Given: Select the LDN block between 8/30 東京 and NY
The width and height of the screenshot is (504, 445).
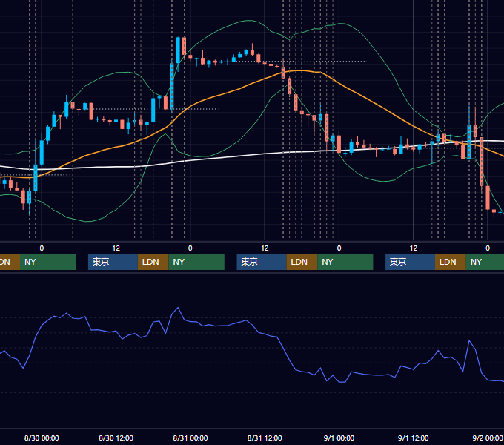Looking at the screenshot, I should pos(153,262).
